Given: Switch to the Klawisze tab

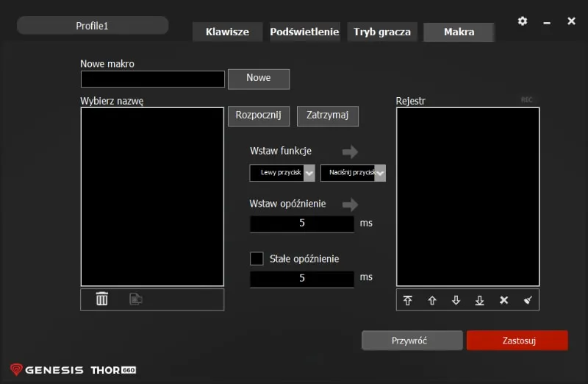Looking at the screenshot, I should (227, 32).
